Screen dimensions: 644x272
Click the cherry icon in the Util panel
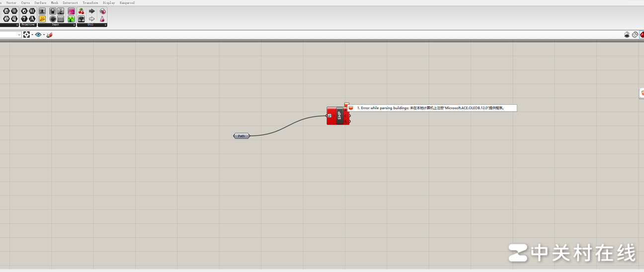click(81, 11)
